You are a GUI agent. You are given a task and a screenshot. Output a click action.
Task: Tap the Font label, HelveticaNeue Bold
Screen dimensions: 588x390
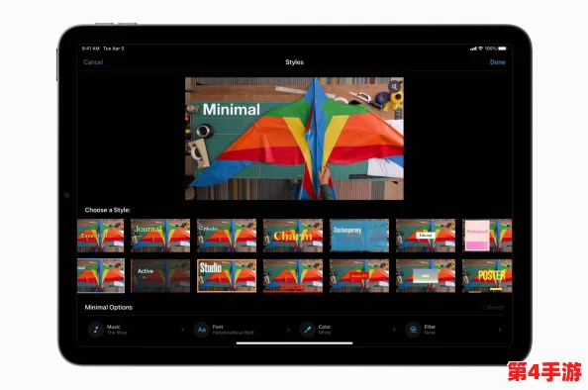click(234, 330)
